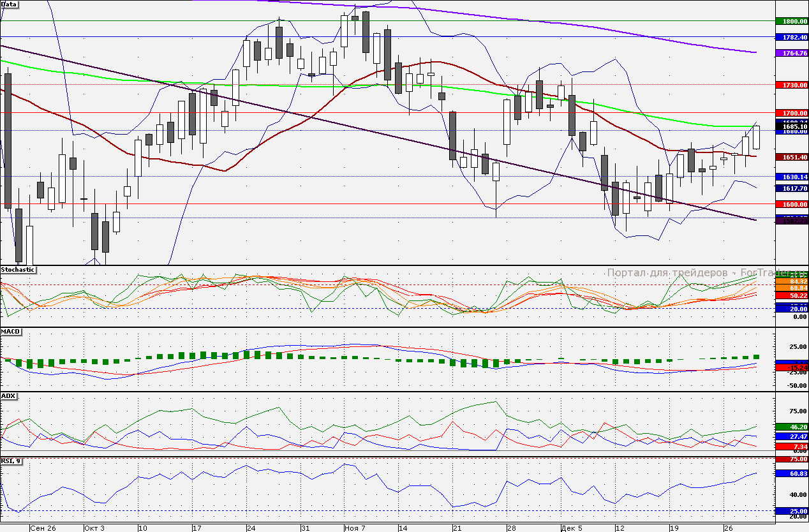Click the -50.00 MACD scale label
809x532 pixels.
coord(797,385)
